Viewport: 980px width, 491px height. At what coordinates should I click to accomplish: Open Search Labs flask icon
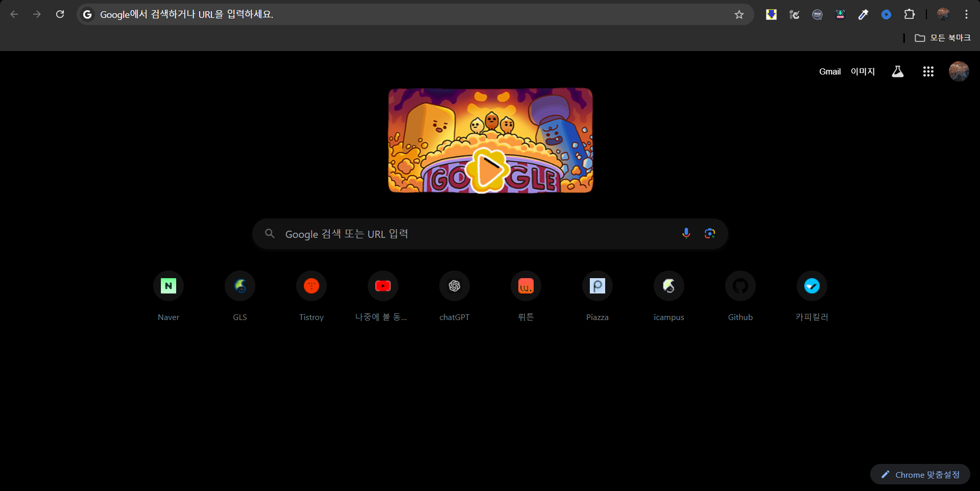coord(897,71)
